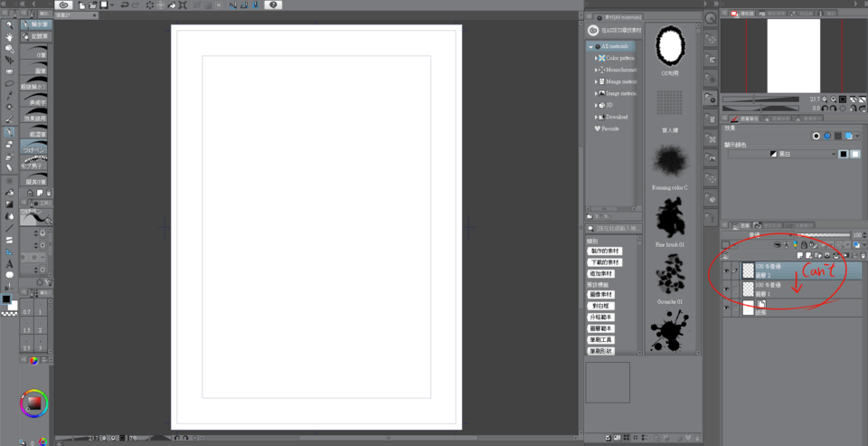Select the Eyedropper tool
The width and height of the screenshot is (868, 446).
coord(9,95)
